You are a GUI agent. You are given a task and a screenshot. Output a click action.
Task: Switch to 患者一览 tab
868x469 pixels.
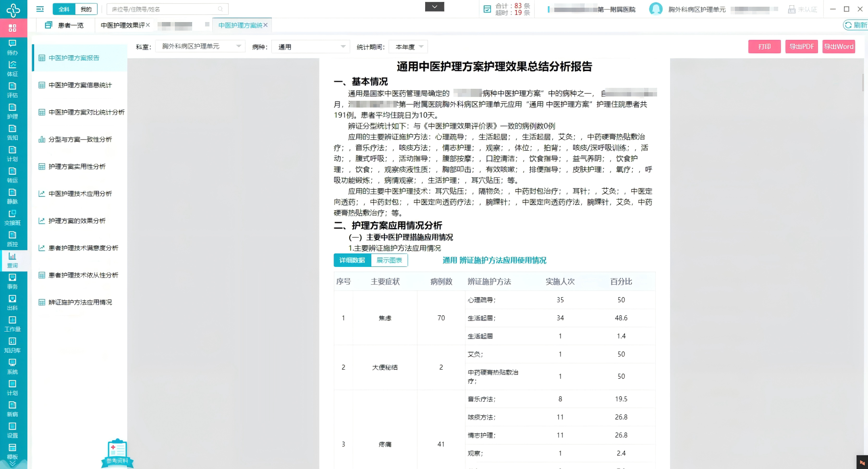(x=64, y=25)
